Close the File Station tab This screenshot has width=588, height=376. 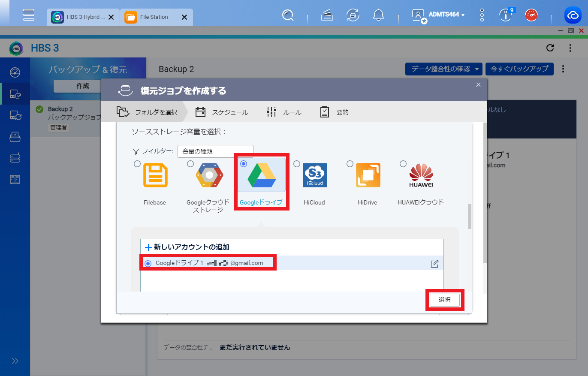coord(184,17)
